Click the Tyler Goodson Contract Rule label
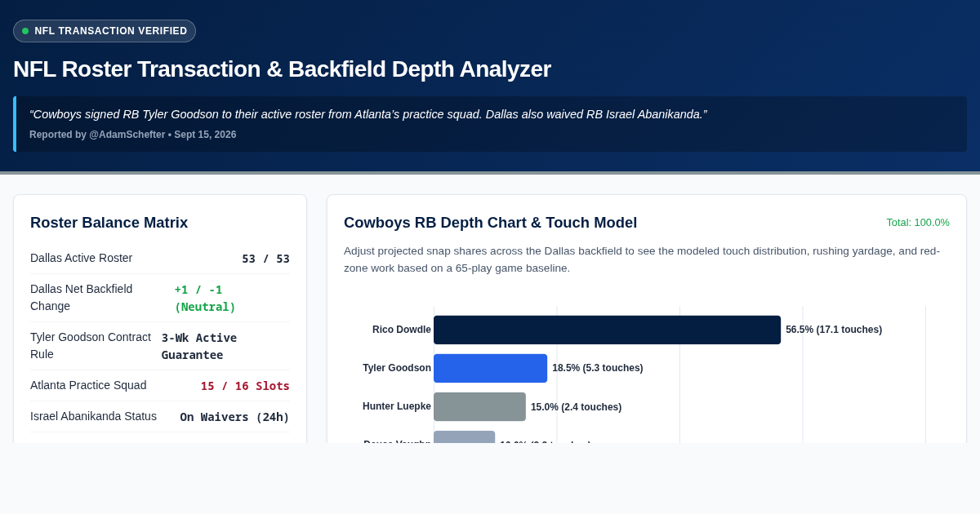Viewport: 980px width, 514px height. click(91, 345)
